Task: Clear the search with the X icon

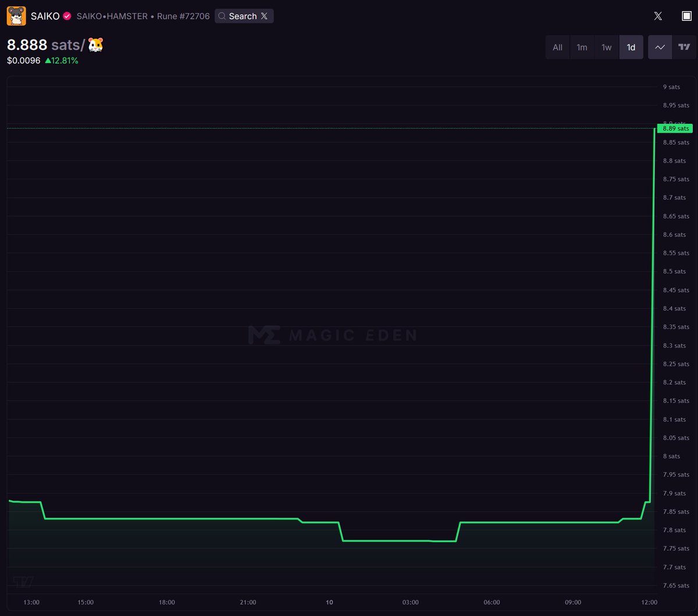Action: pyautogui.click(x=265, y=16)
